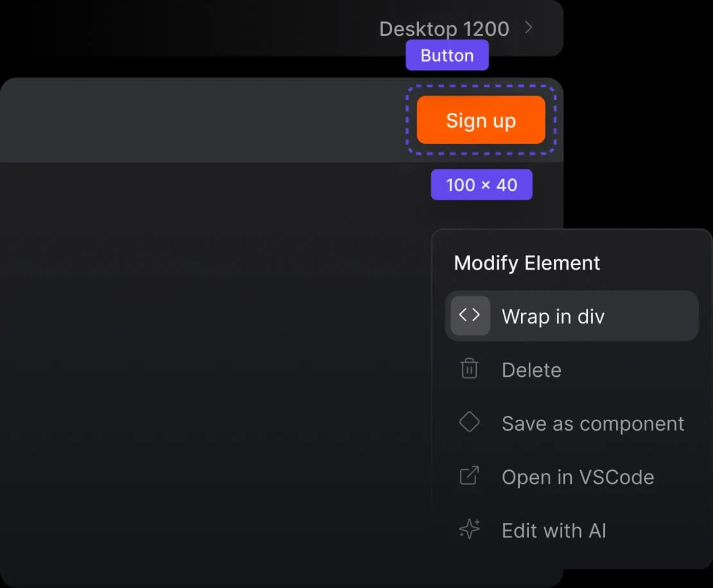The width and height of the screenshot is (713, 588).
Task: Click the 100 × 40 size badge
Action: coord(481,185)
